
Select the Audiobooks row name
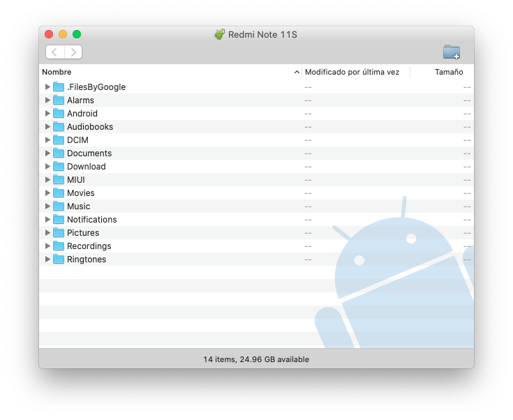pos(90,126)
